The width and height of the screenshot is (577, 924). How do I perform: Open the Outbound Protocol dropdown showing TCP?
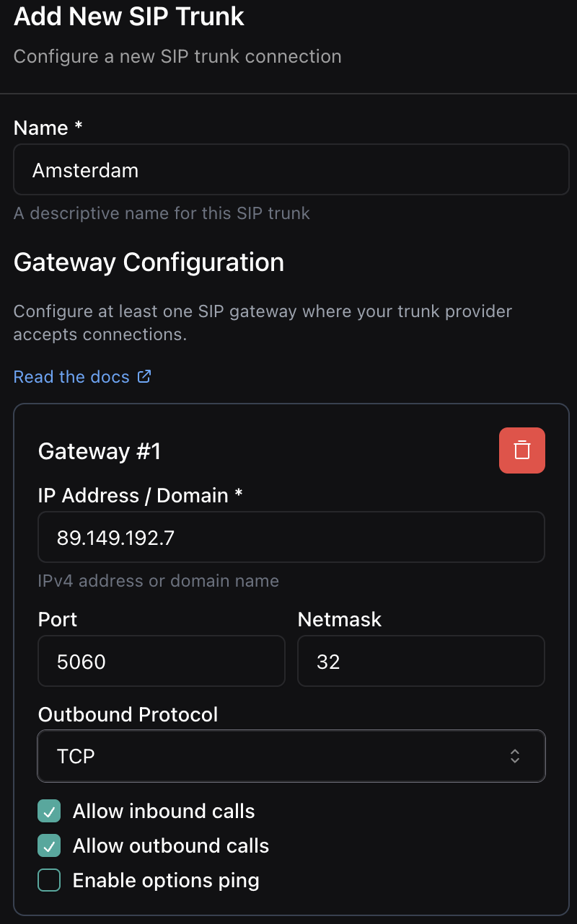coord(291,756)
